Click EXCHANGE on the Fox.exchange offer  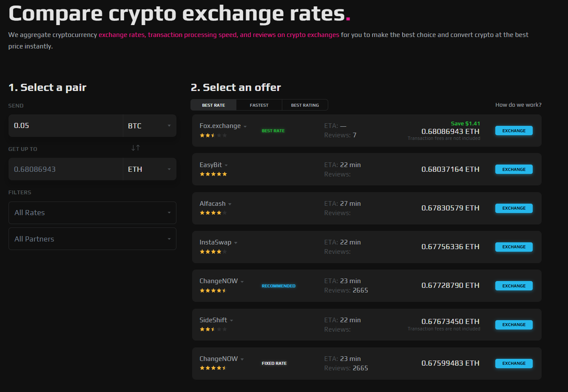[x=514, y=131]
